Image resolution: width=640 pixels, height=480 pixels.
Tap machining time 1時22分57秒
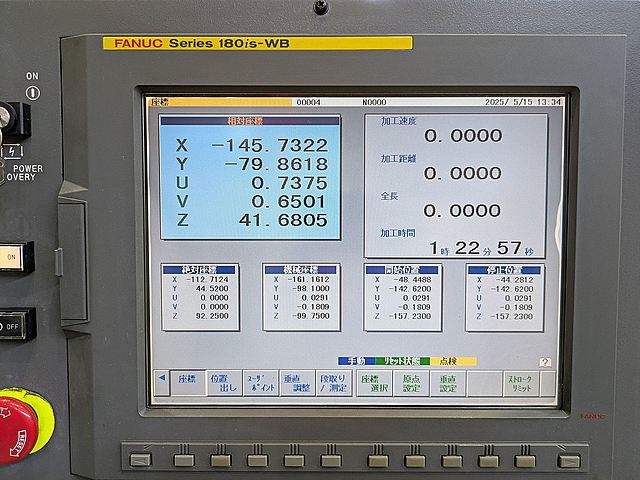point(482,248)
